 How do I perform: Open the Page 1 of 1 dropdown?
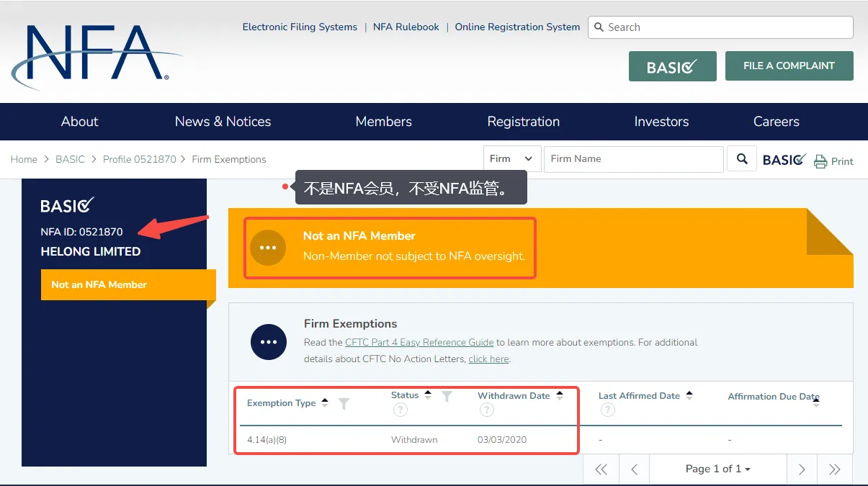pyautogui.click(x=717, y=469)
